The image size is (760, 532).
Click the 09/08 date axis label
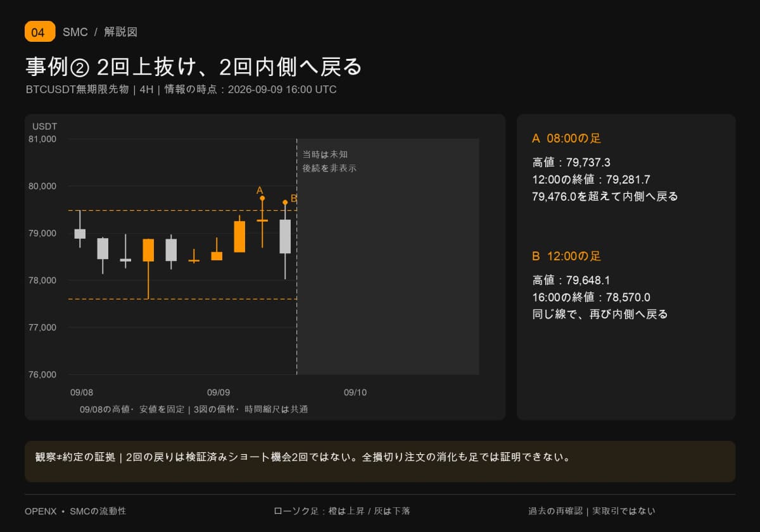coord(82,393)
